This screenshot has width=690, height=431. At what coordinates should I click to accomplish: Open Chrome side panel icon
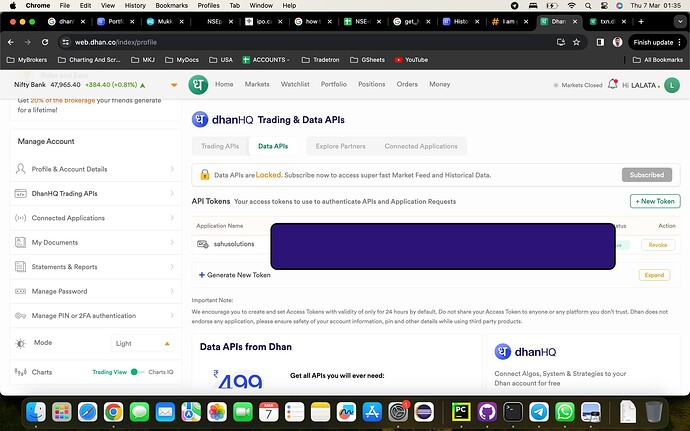click(x=600, y=42)
